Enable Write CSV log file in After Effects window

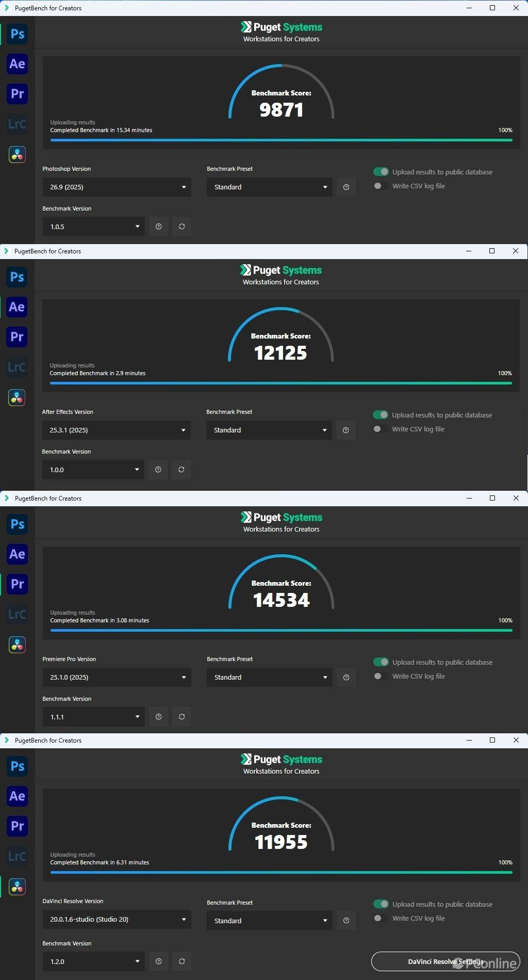tap(380, 429)
